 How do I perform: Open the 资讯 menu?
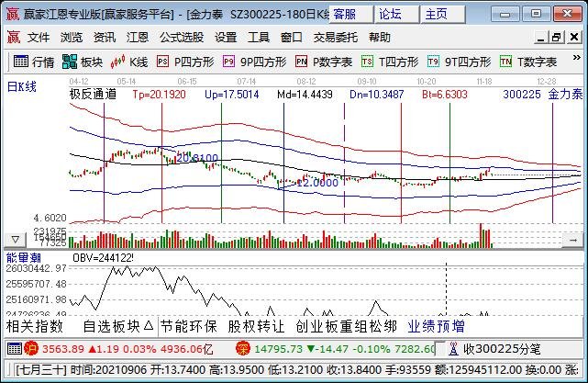tap(105, 37)
